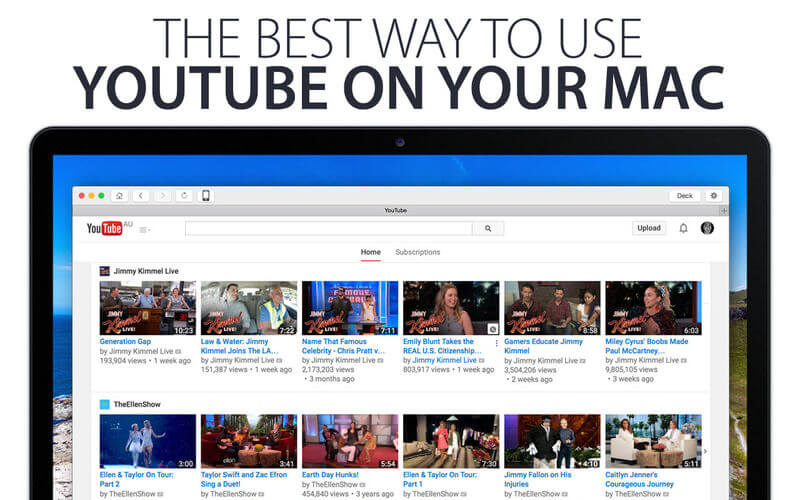Click TheEllenShow name under Earth Day Hunks!
This screenshot has height=500, width=800.
tap(334, 484)
